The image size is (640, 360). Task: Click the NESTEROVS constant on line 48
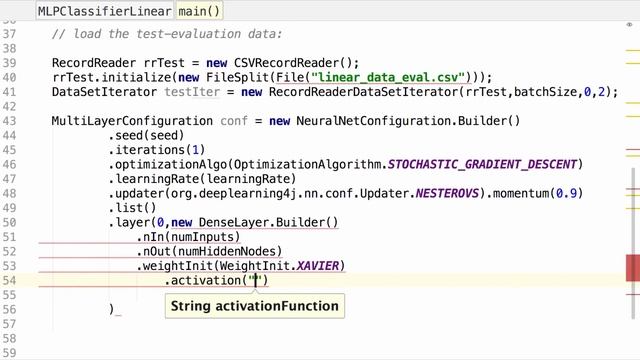coord(447,193)
